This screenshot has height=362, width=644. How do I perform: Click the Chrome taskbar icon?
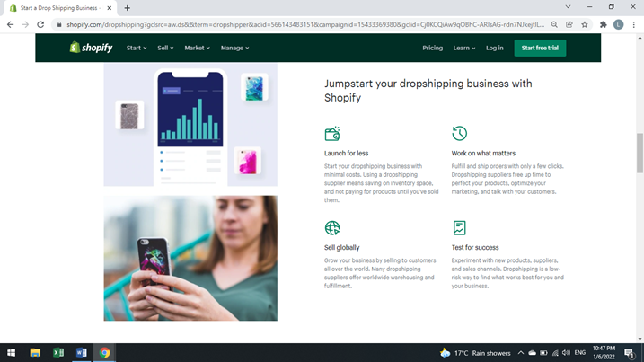104,352
